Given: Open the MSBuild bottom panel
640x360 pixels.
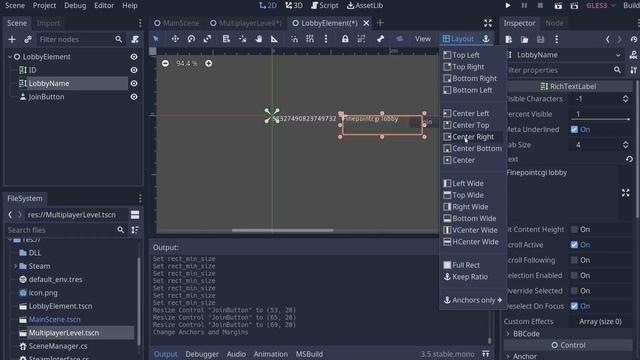Looking at the screenshot, I should 309,354.
